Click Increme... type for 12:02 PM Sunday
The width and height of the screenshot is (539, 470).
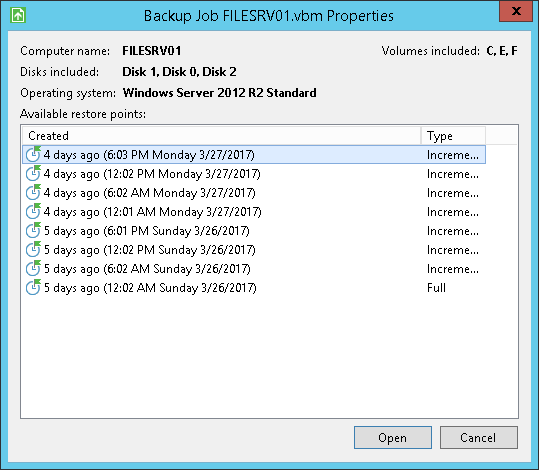pos(453,250)
